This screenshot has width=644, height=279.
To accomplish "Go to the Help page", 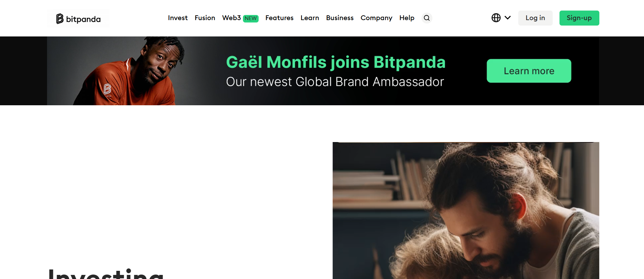I will coord(407,18).
